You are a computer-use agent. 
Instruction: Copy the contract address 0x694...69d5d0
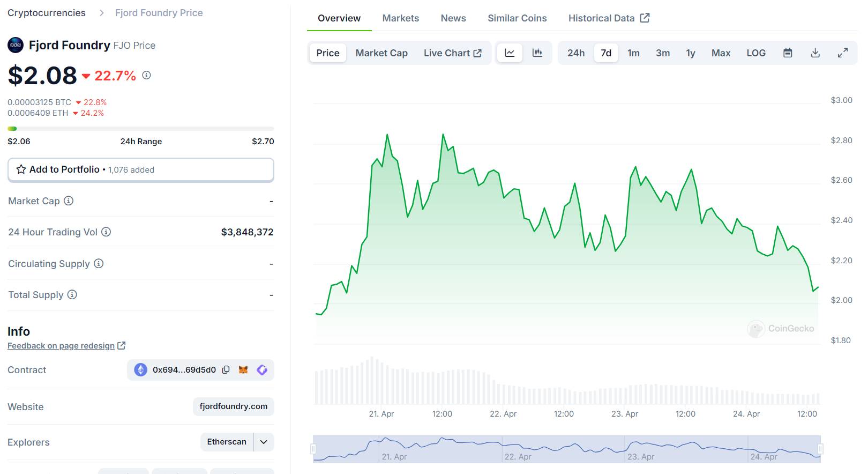[226, 369]
